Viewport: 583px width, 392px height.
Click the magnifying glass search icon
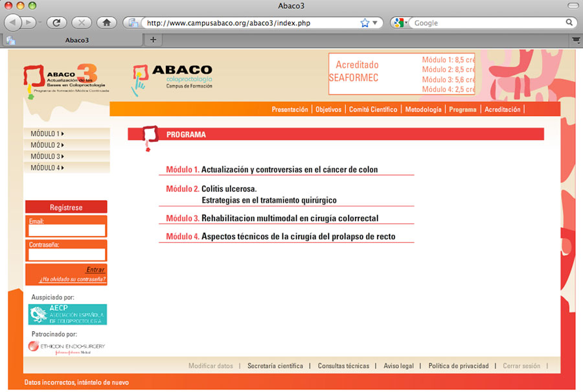click(569, 22)
